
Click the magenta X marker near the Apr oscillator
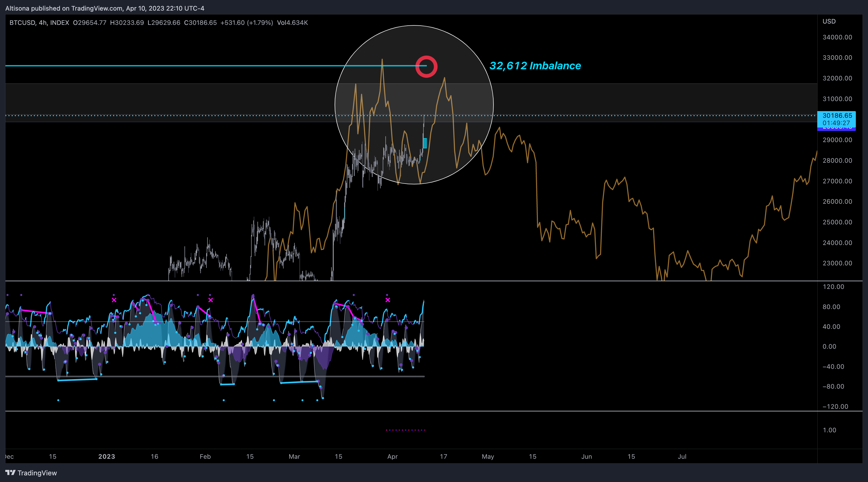point(388,300)
